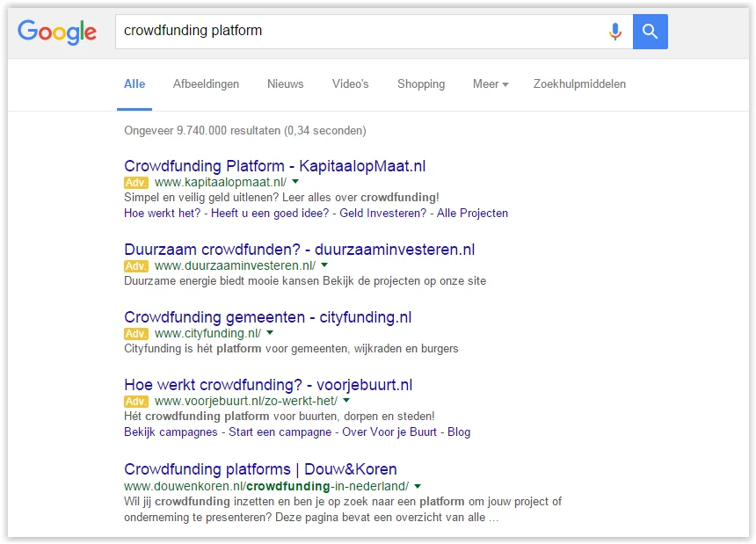The image size is (756, 544).
Task: Open Duurzaam crowdfunden duurzaaminvesteren.nl result
Action: 299,250
